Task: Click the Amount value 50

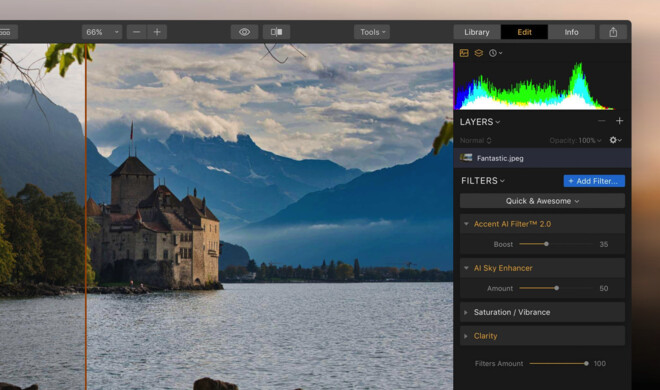Action: (x=604, y=289)
